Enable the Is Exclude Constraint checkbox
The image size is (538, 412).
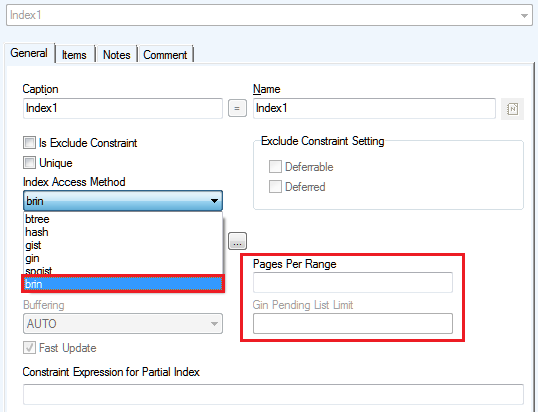click(29, 142)
